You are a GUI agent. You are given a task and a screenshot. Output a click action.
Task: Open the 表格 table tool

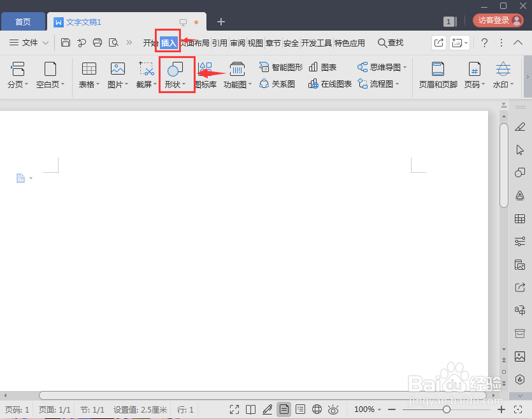(89, 75)
